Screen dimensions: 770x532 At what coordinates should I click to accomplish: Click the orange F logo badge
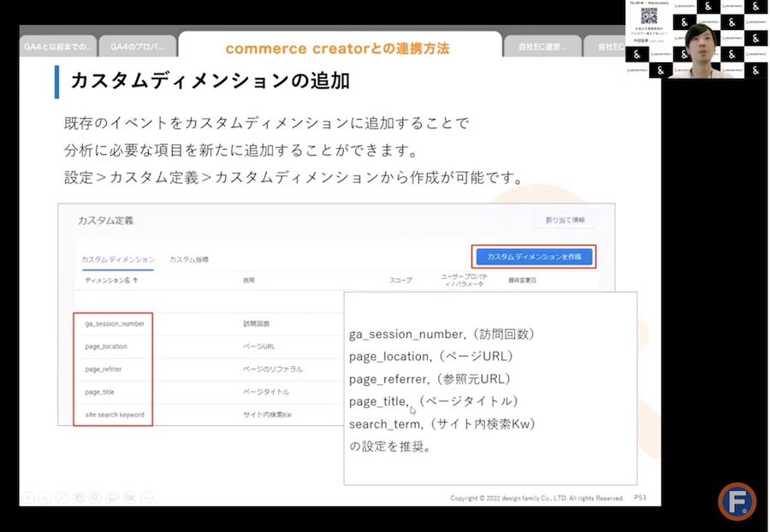coord(737,501)
